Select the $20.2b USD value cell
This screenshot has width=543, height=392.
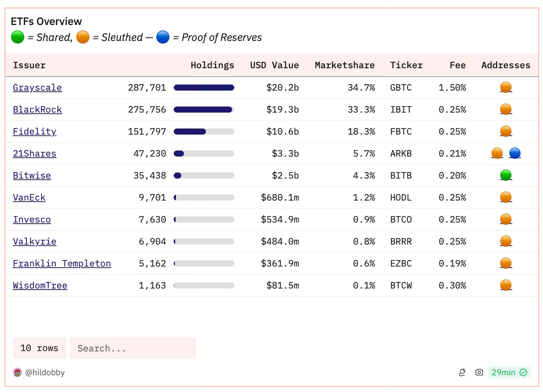[282, 88]
